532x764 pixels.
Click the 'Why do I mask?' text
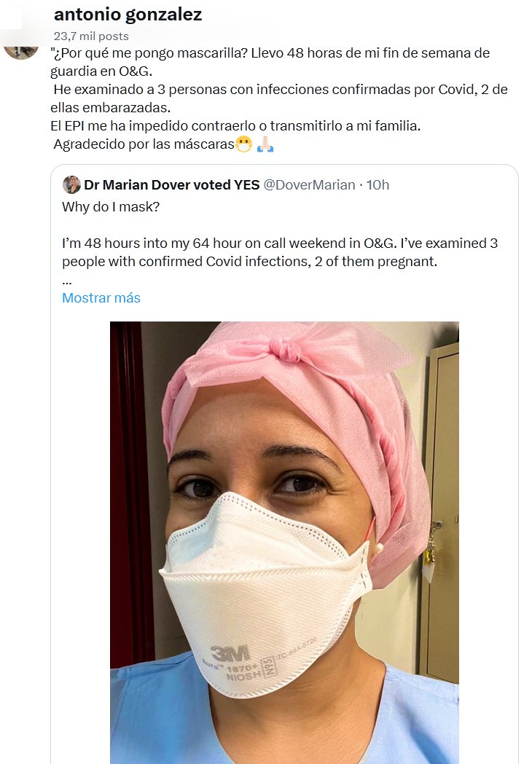pos(110,207)
